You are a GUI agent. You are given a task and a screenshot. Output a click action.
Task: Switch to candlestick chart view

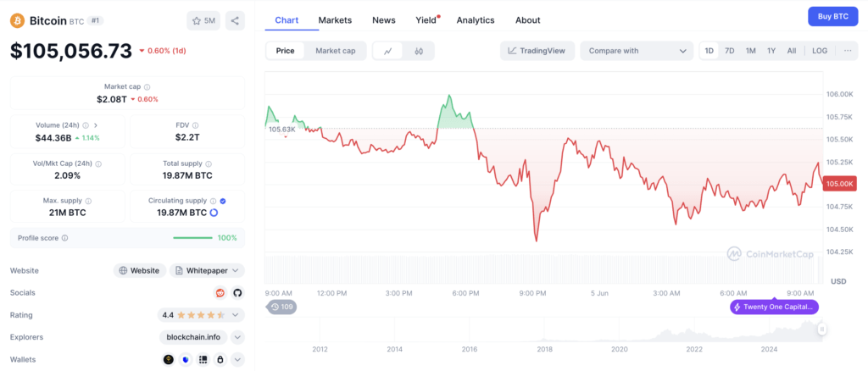[x=419, y=51]
